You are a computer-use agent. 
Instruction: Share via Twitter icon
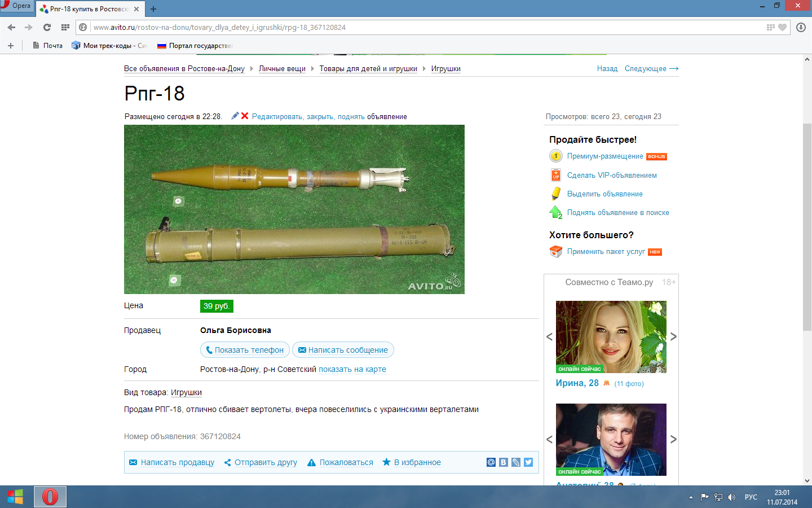pos(528,462)
